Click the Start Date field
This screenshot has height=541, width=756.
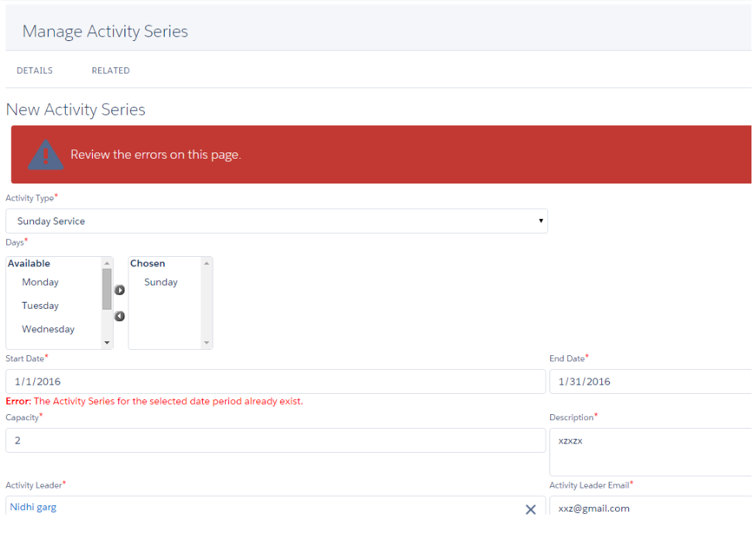click(275, 382)
